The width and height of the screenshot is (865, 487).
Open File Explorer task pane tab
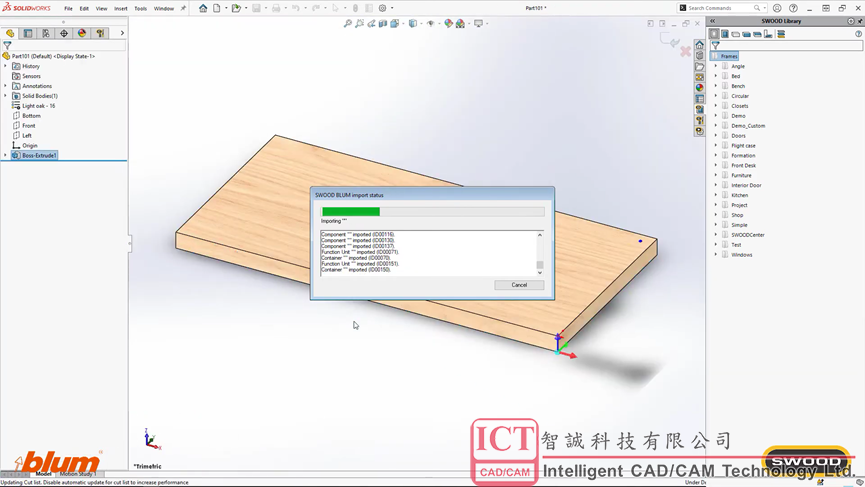700,67
